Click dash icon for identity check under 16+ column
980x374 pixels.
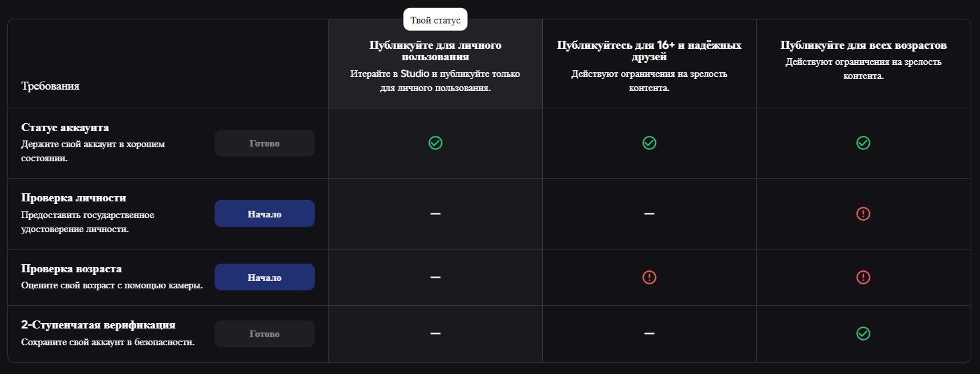[649, 213]
